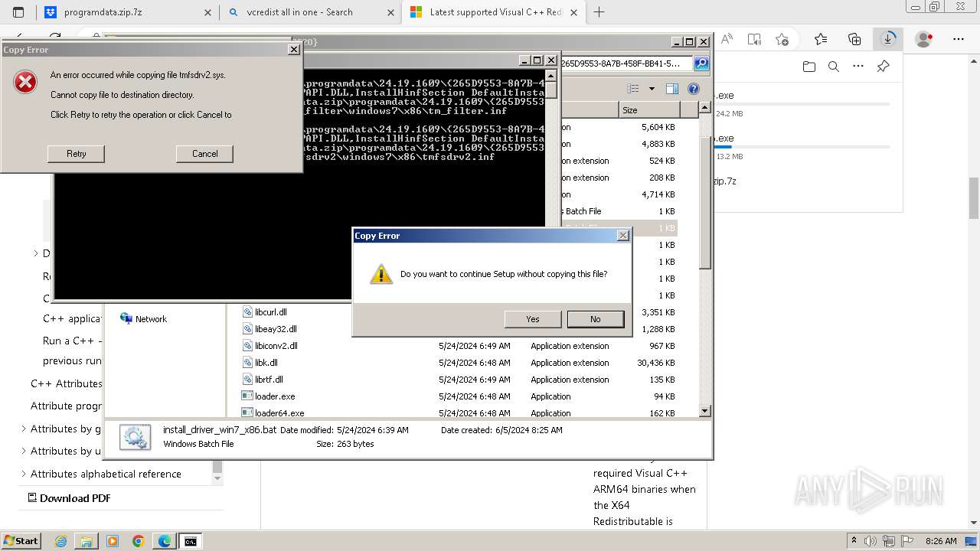The image size is (980, 551).
Task: Open the Explorer view options dropdown arrow
Action: (x=652, y=89)
